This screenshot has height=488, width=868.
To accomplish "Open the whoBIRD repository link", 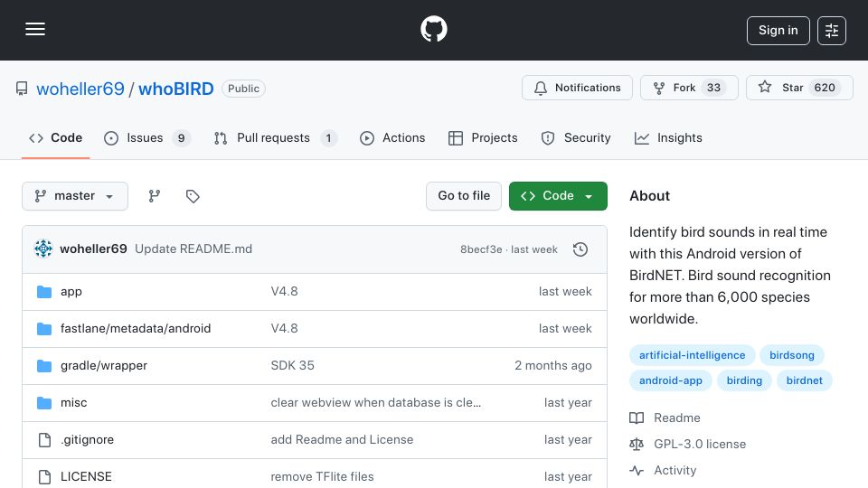I will click(176, 89).
